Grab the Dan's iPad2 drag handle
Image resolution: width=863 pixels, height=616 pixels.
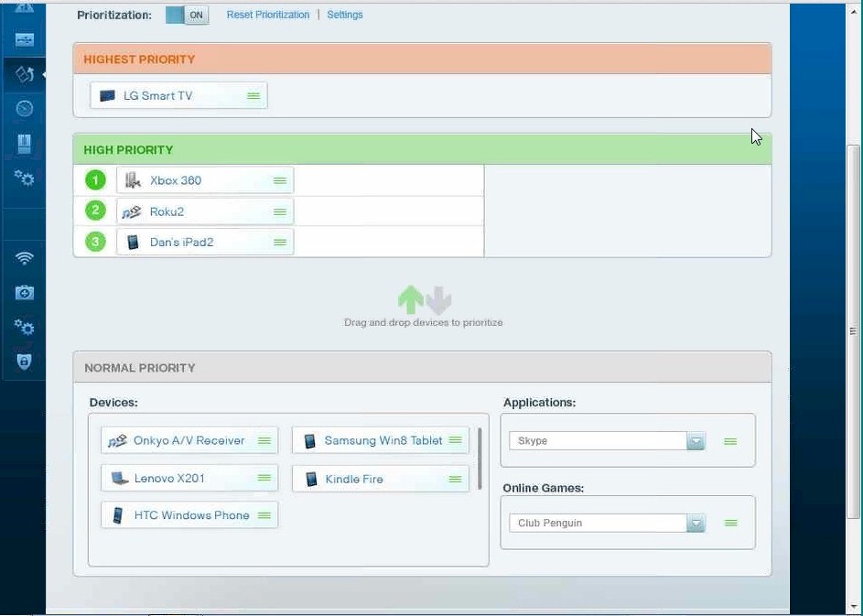tap(280, 243)
